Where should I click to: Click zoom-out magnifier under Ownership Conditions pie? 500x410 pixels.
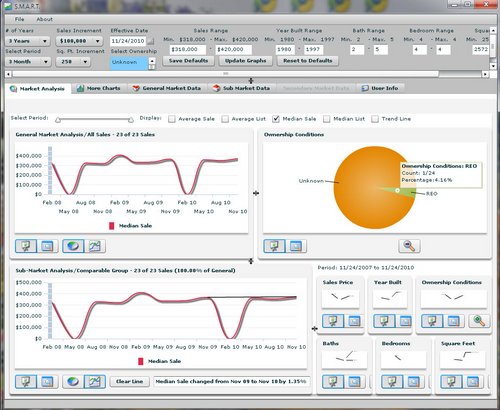[409, 246]
